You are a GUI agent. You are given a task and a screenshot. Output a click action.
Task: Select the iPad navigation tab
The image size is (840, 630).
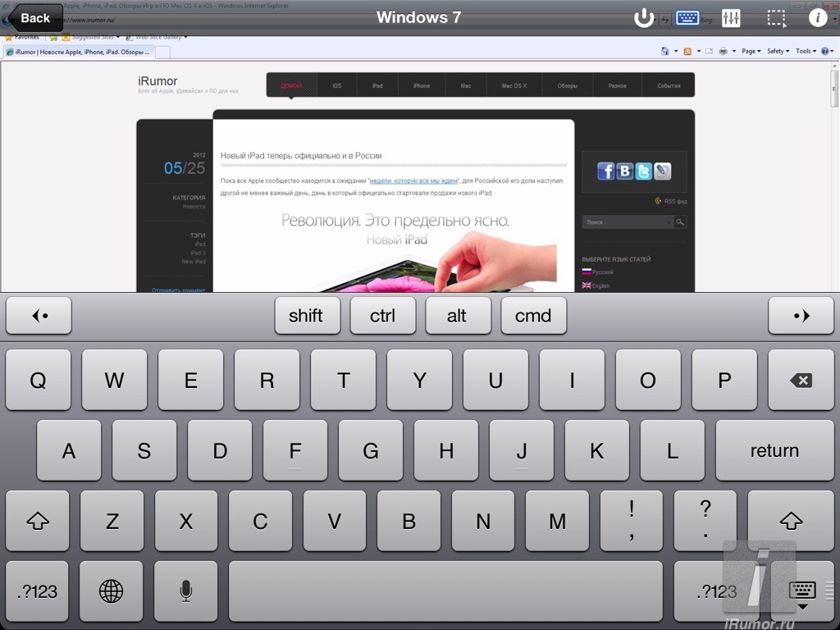pyautogui.click(x=377, y=85)
